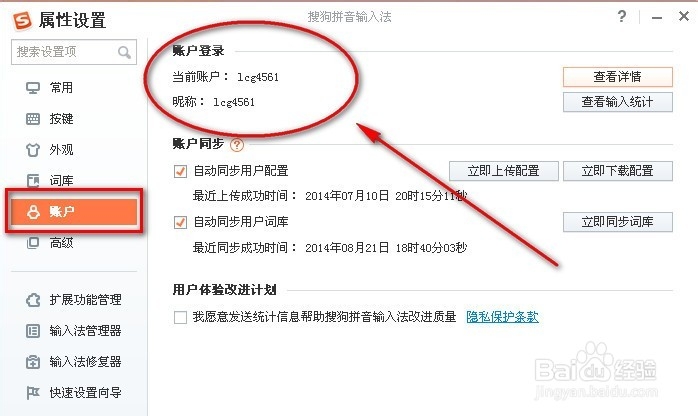Click the dictionary icon beside 词库

33,180
